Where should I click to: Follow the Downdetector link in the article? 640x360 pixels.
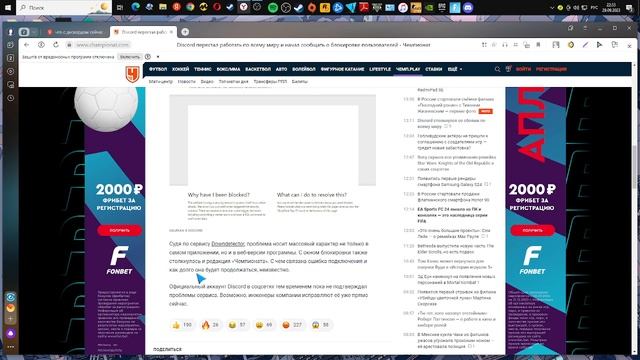228,244
